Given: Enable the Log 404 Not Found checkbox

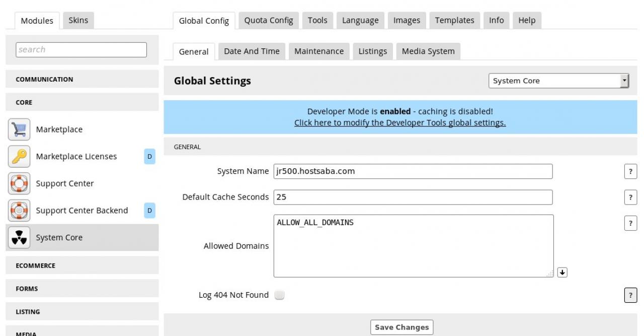Looking at the screenshot, I should (x=279, y=295).
